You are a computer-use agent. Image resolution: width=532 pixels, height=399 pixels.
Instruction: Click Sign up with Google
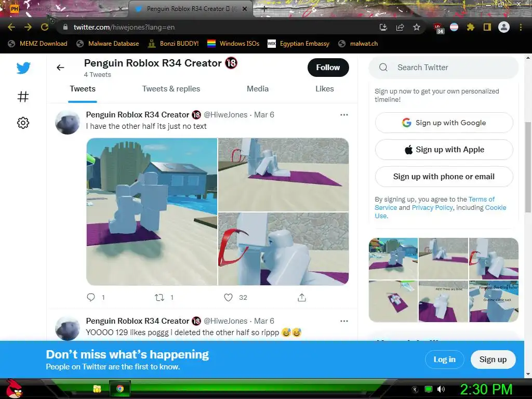point(444,123)
